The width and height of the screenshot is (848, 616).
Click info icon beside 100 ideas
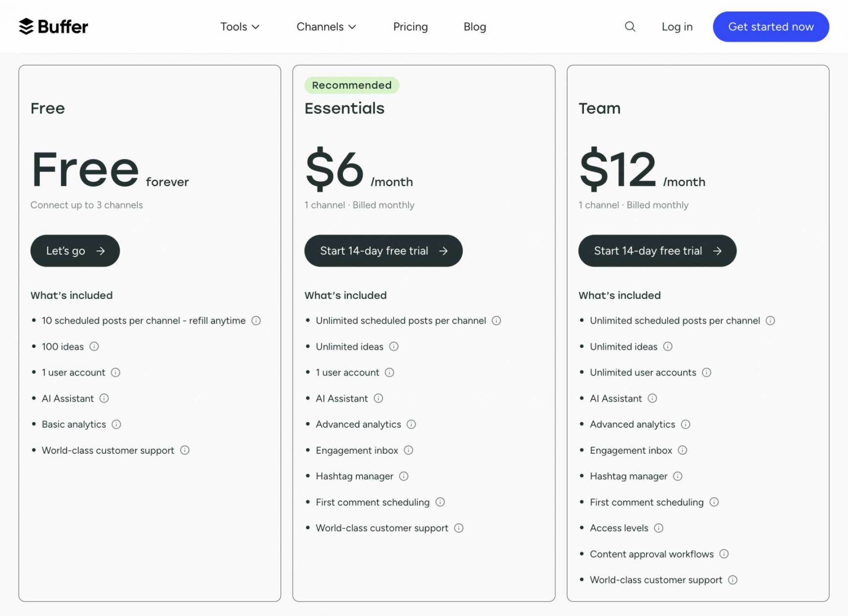[x=94, y=347]
